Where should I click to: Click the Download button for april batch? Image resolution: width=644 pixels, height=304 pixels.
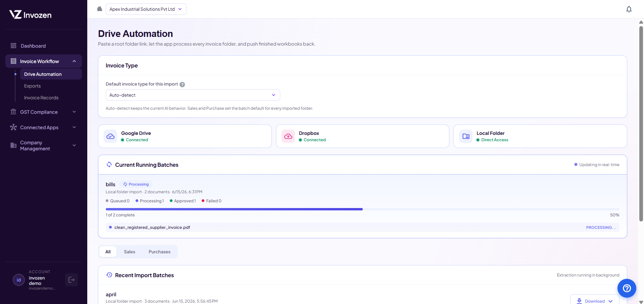(595, 300)
